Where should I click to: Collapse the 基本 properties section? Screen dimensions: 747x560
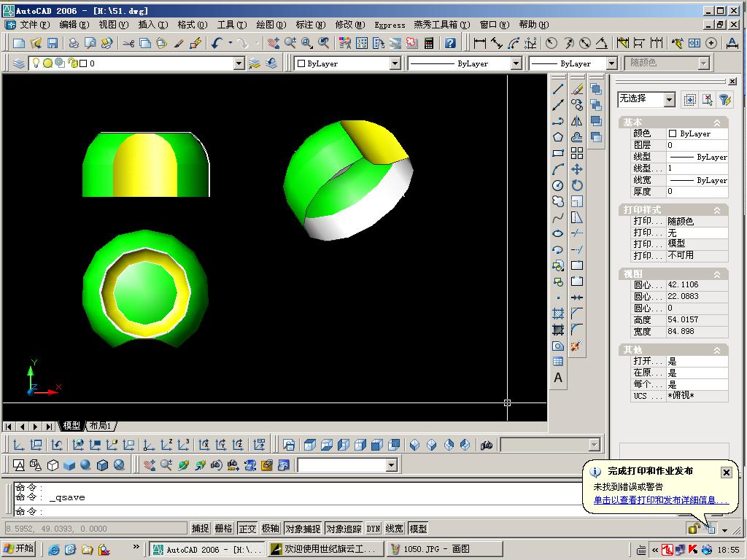coord(717,122)
